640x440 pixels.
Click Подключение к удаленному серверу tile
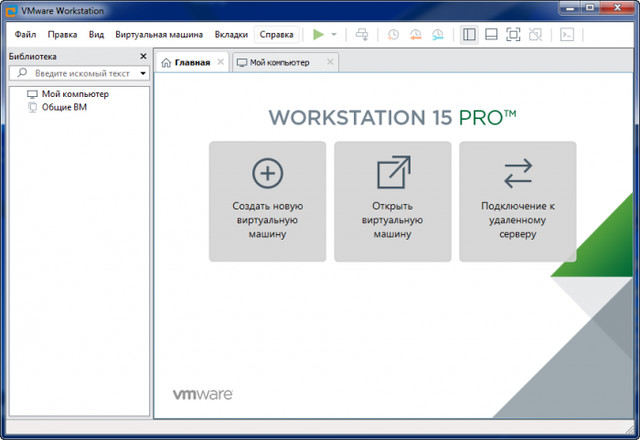click(517, 201)
